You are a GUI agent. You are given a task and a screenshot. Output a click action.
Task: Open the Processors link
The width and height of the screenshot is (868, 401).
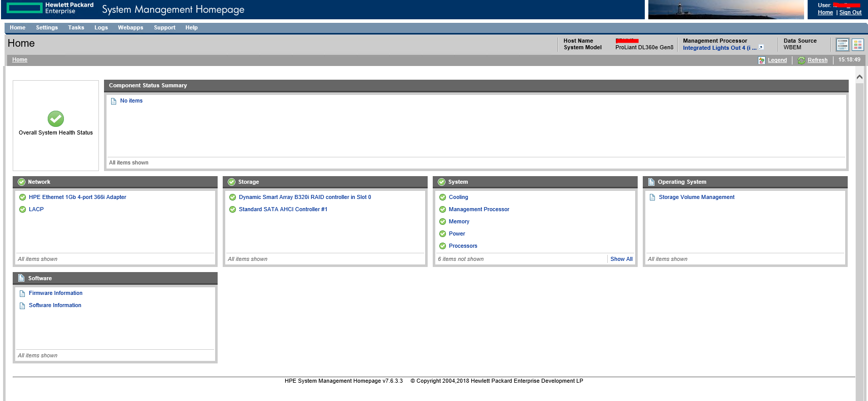point(463,246)
